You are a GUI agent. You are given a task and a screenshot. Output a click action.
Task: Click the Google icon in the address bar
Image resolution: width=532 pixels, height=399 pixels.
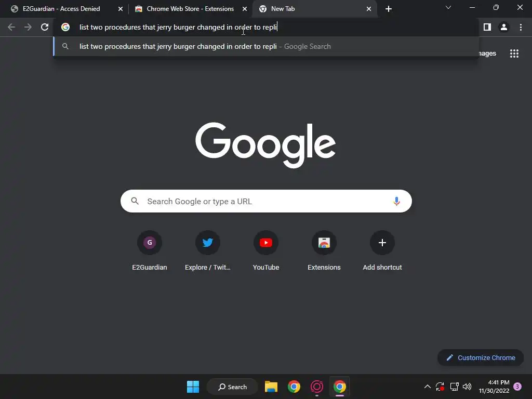click(65, 27)
